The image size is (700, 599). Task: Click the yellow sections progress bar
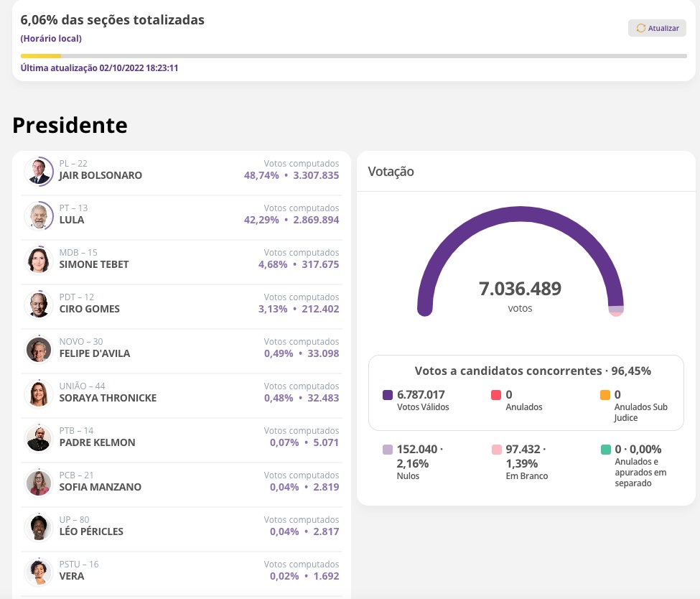41,55
